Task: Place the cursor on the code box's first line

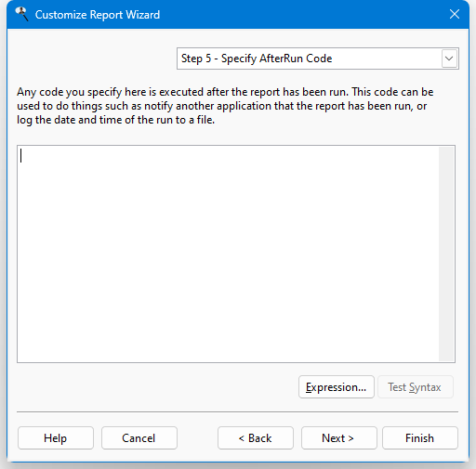Action: click(228, 155)
